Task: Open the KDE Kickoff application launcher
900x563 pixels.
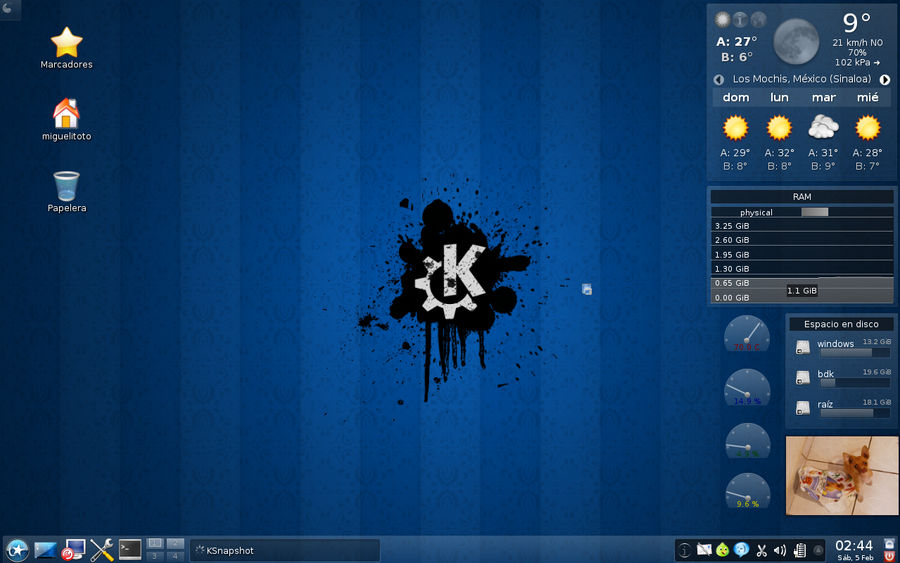Action: (17, 550)
